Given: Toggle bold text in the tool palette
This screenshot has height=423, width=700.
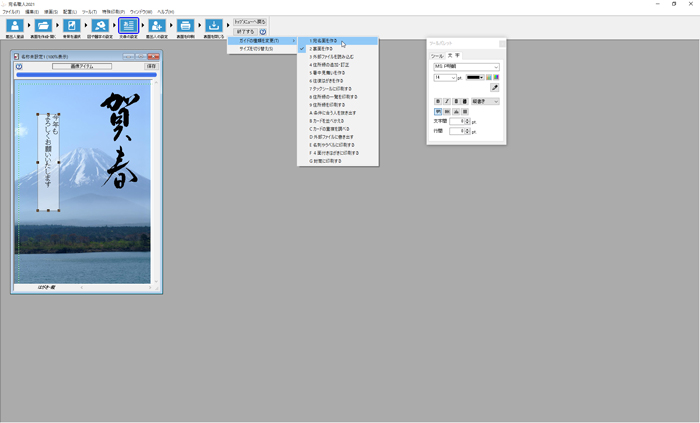Looking at the screenshot, I should 438,101.
